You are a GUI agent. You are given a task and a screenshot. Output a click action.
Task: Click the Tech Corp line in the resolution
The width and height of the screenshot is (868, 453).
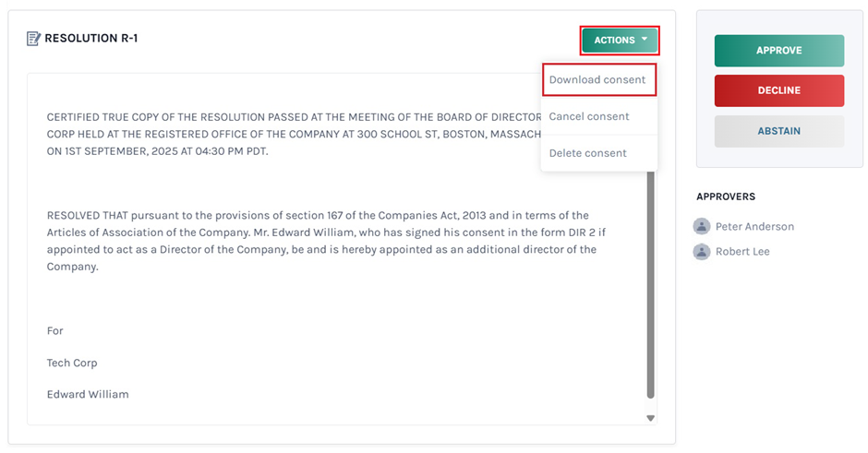coord(72,363)
